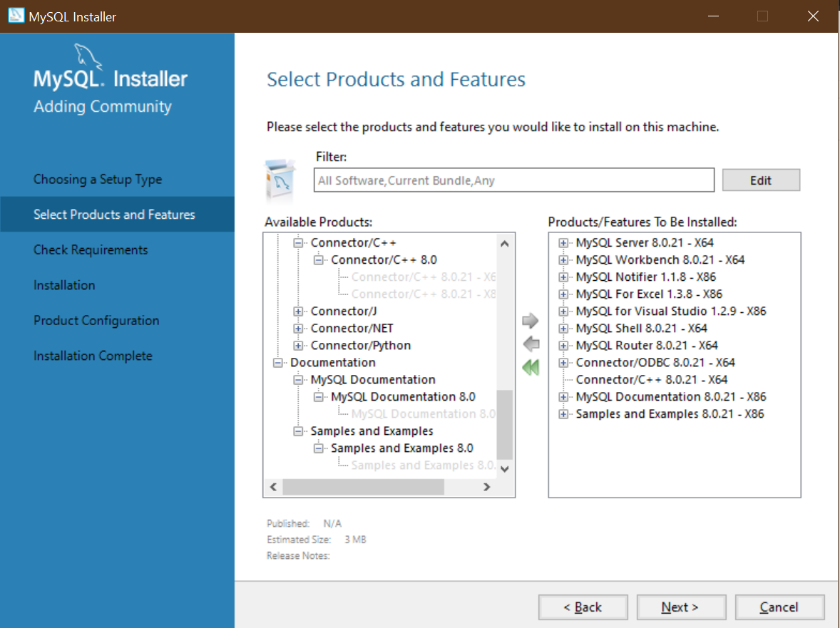Select MySQL Router 8.0.21 - X64 entry
Screen dimensions: 840x628
(647, 345)
